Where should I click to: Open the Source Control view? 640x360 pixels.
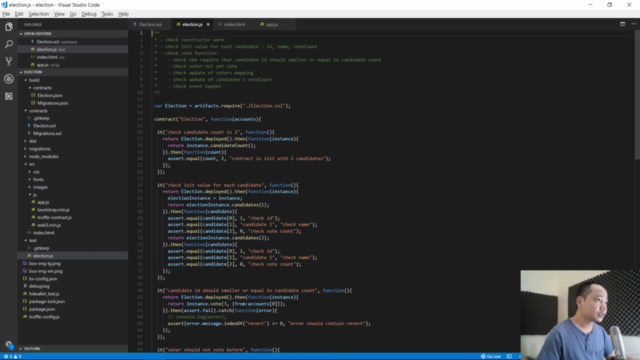click(9, 61)
